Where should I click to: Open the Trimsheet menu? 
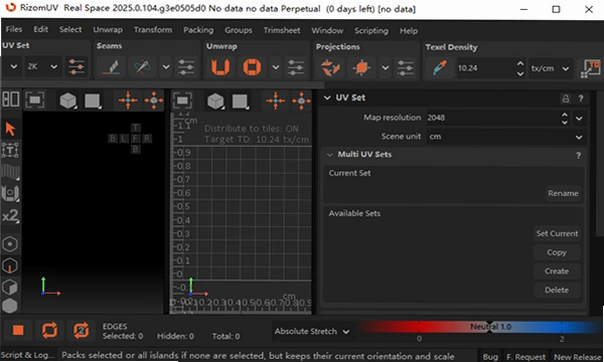click(x=282, y=30)
